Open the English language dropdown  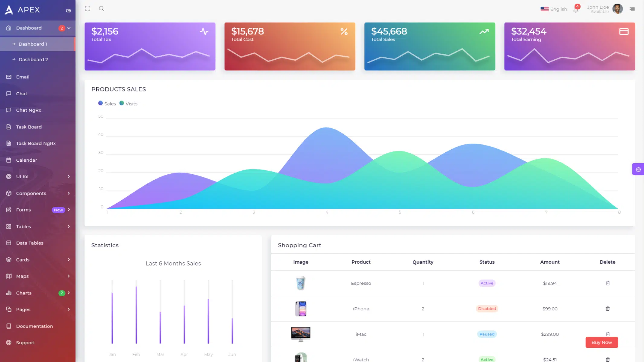pyautogui.click(x=554, y=9)
